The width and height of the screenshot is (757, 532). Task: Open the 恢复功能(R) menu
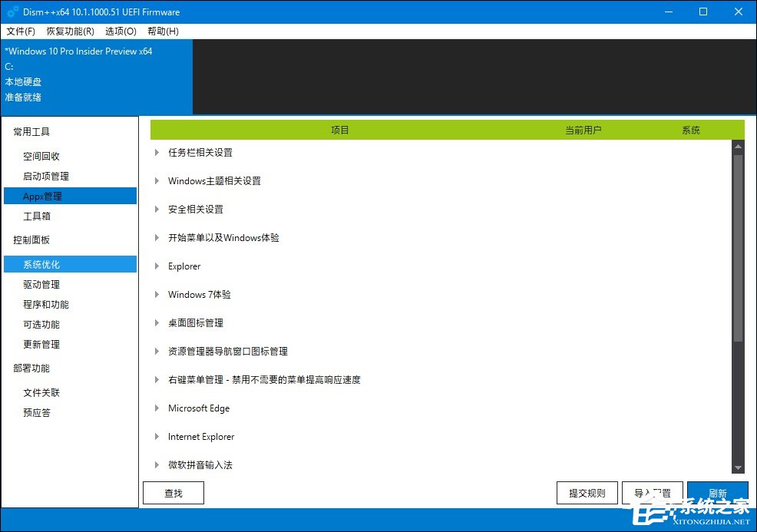(x=71, y=31)
